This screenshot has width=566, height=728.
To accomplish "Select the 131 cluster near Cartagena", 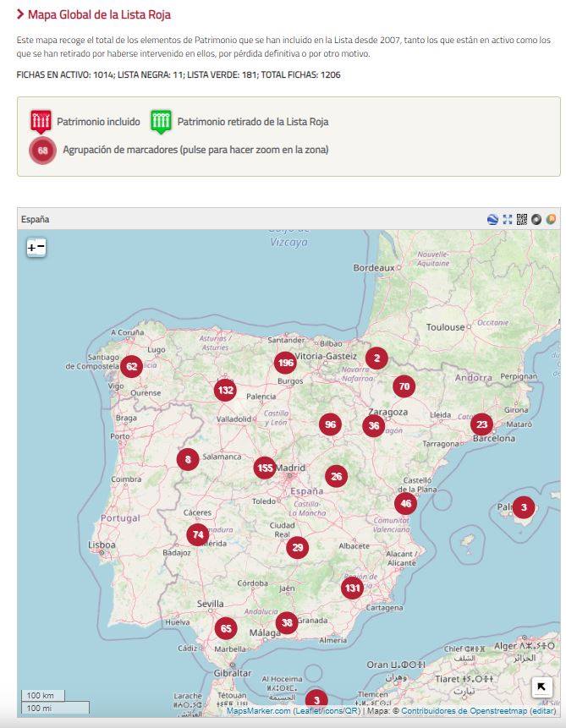I will click(x=352, y=588).
